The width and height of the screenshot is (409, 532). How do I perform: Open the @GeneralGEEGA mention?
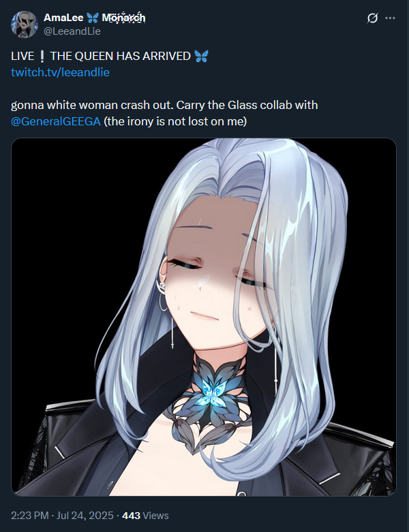pos(56,121)
